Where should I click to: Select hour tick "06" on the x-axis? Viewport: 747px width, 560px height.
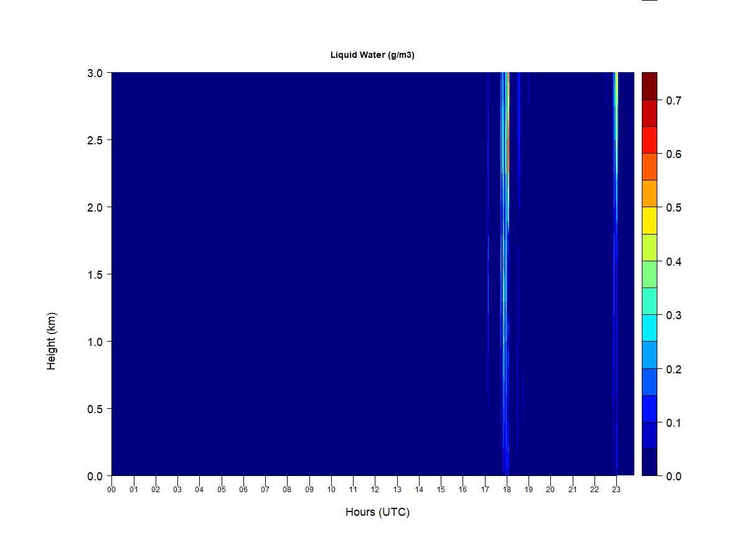tap(243, 490)
